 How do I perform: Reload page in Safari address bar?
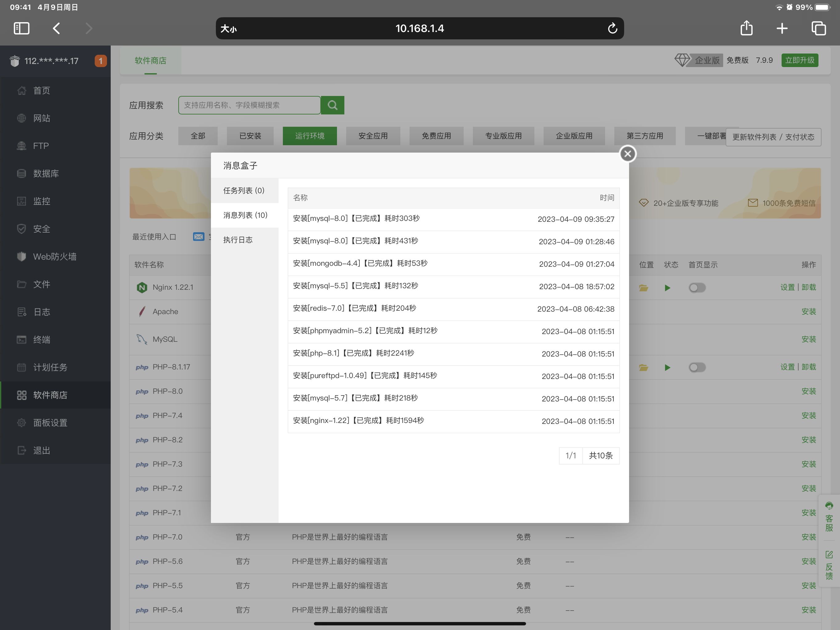point(612,29)
